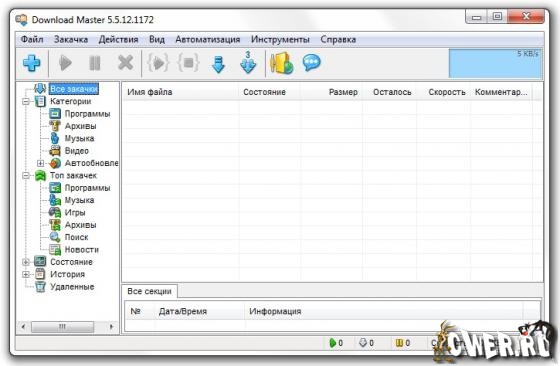Switch to the Все секции tab
Viewport: 560px width, 366px height.
pos(150,291)
